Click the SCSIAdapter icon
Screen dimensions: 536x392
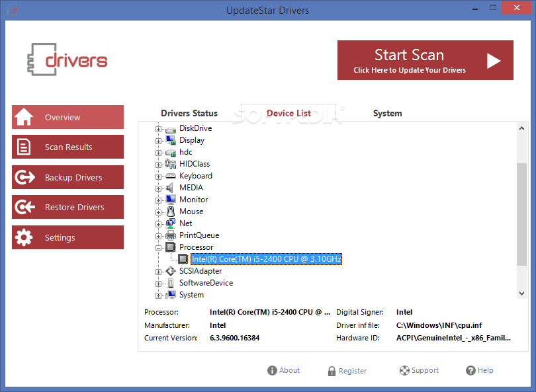171,271
